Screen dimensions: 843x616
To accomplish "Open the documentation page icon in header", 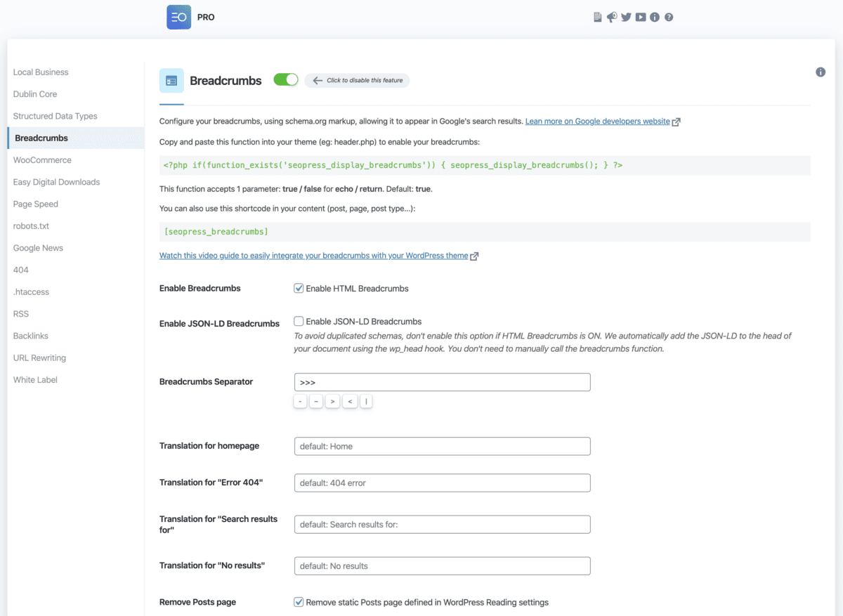I will coord(598,18).
